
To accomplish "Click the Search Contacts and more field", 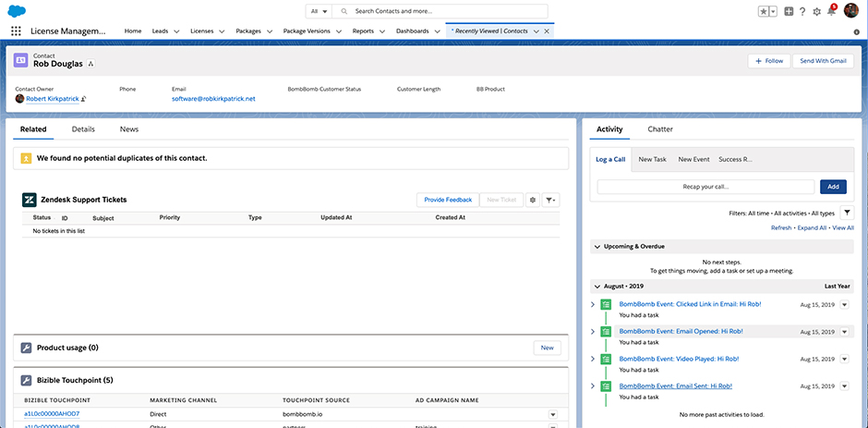I will click(440, 11).
